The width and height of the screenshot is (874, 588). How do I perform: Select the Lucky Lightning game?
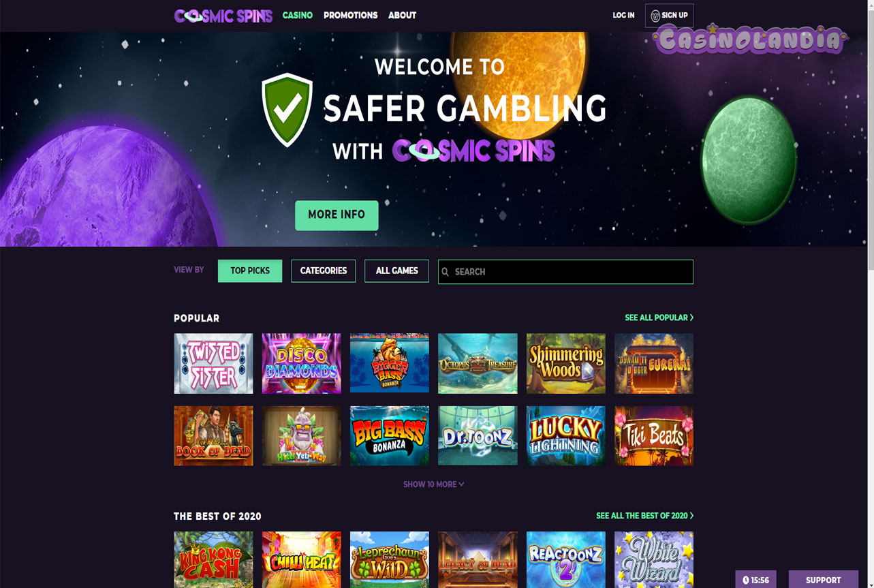(x=566, y=436)
